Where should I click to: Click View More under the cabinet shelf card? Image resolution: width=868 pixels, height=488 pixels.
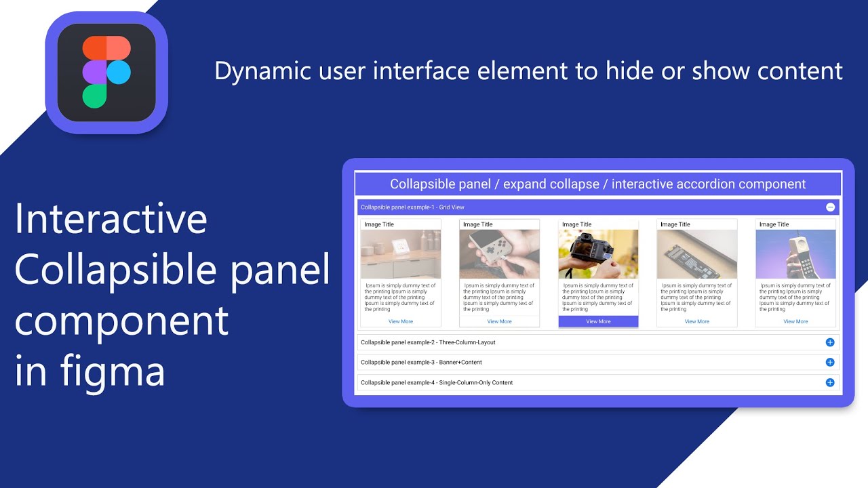[x=401, y=321]
